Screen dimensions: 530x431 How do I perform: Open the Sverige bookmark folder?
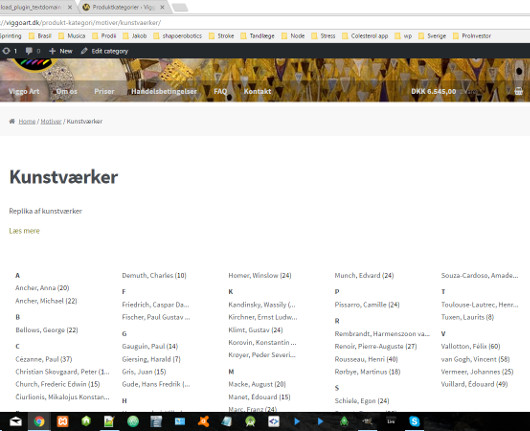[432, 36]
